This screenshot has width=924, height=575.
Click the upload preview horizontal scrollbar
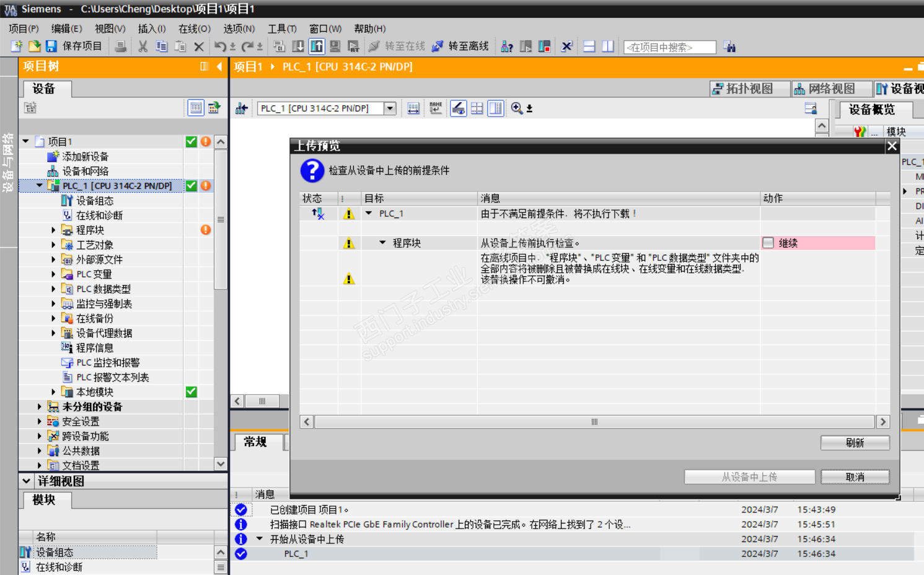tap(594, 422)
